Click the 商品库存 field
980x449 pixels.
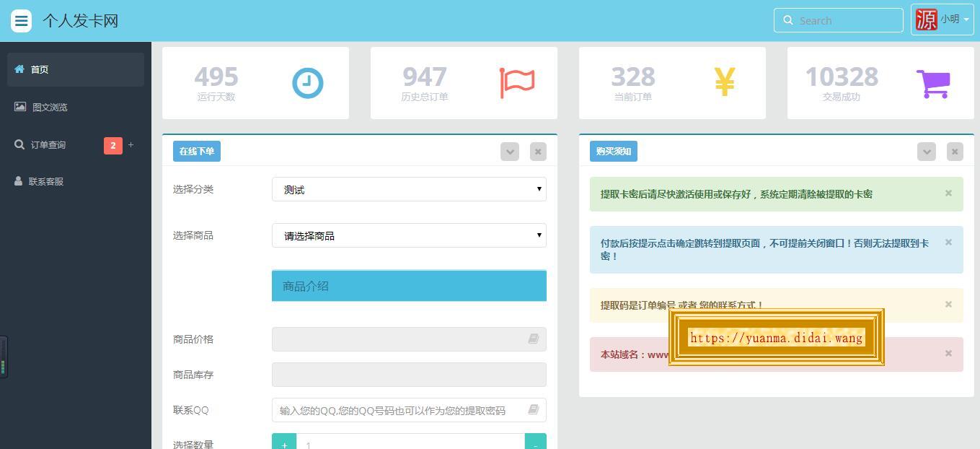tap(409, 375)
